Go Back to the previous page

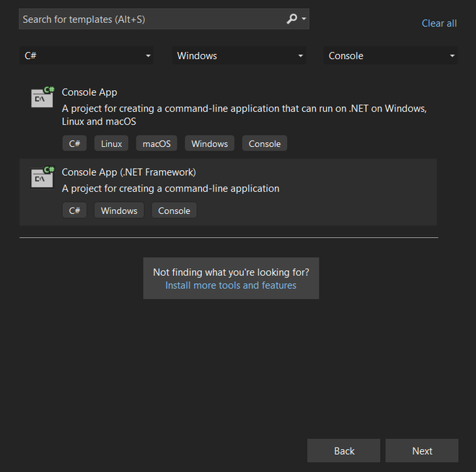click(x=344, y=451)
